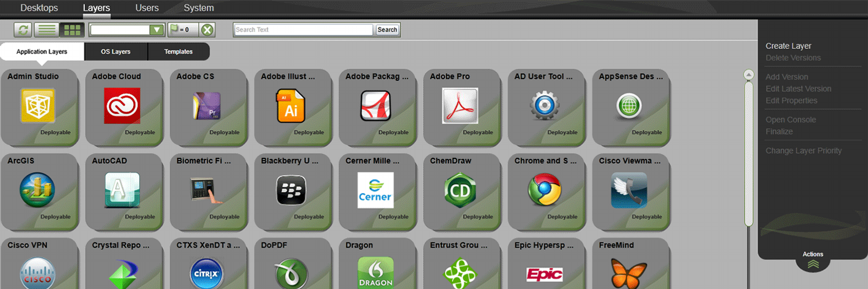Select the Entrust layer icon
This screenshot has height=289, width=868.
click(x=460, y=273)
